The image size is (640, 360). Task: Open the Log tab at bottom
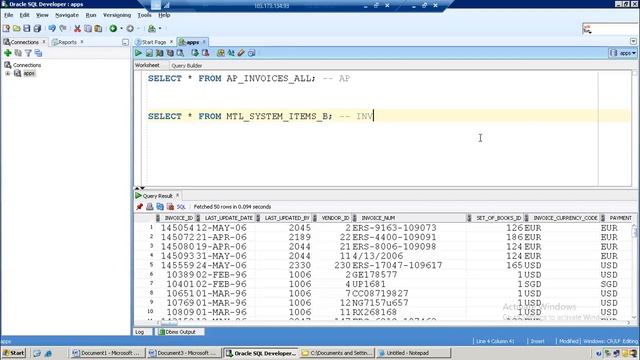[140, 332]
